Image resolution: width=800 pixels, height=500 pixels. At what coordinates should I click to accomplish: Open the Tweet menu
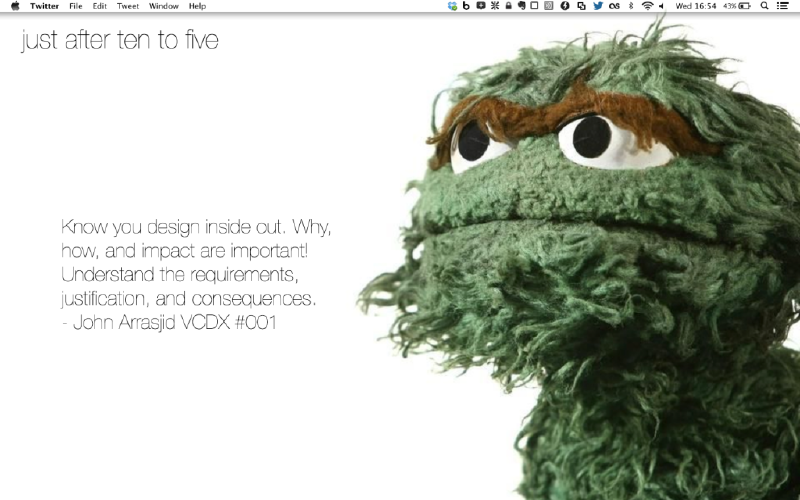[x=128, y=6]
